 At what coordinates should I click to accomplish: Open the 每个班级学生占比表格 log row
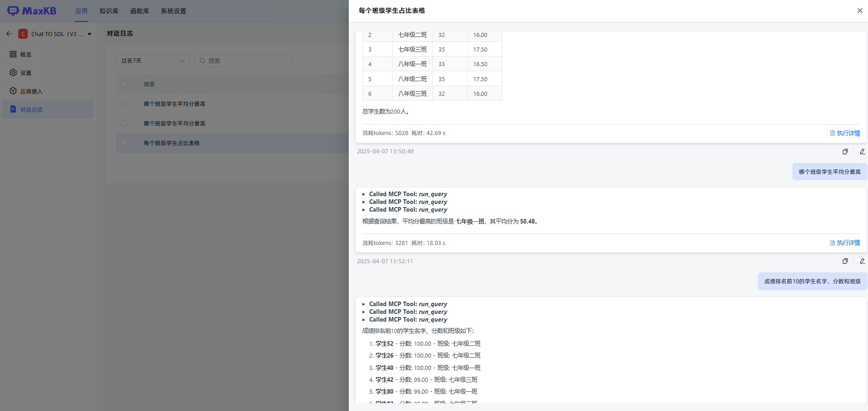pyautogui.click(x=232, y=143)
